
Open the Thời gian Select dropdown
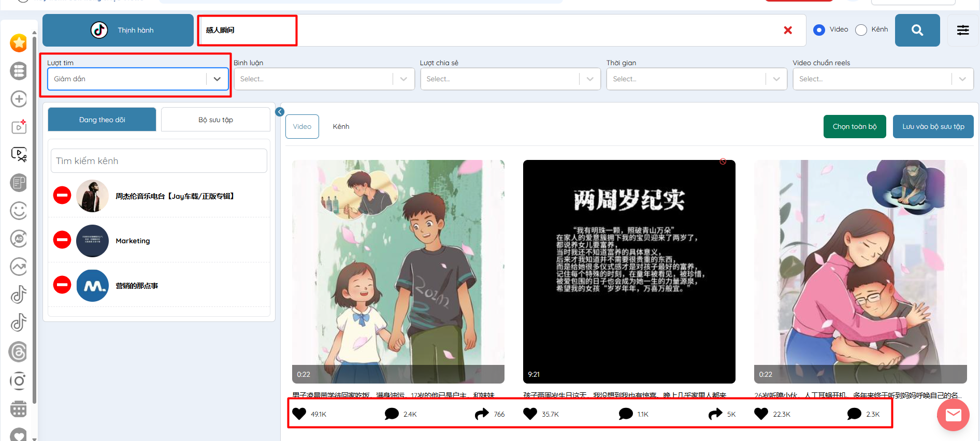(x=697, y=79)
